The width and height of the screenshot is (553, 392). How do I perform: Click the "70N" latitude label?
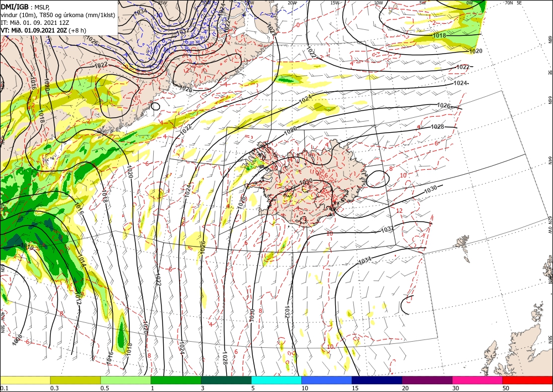509,2
